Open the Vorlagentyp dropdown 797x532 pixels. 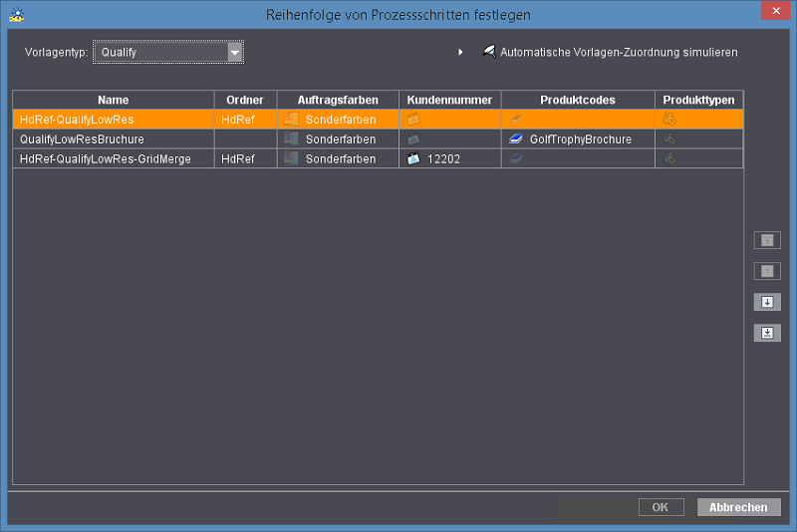click(234, 52)
